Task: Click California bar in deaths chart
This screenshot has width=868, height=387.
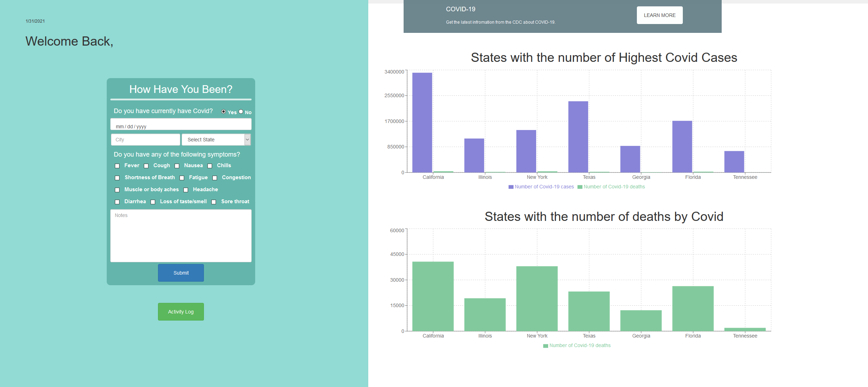Action: click(433, 296)
